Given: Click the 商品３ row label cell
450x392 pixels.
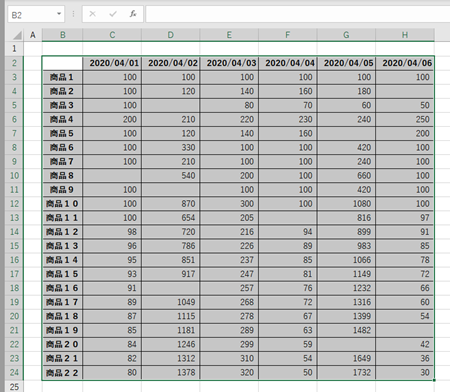Looking at the screenshot, I should click(62, 105).
